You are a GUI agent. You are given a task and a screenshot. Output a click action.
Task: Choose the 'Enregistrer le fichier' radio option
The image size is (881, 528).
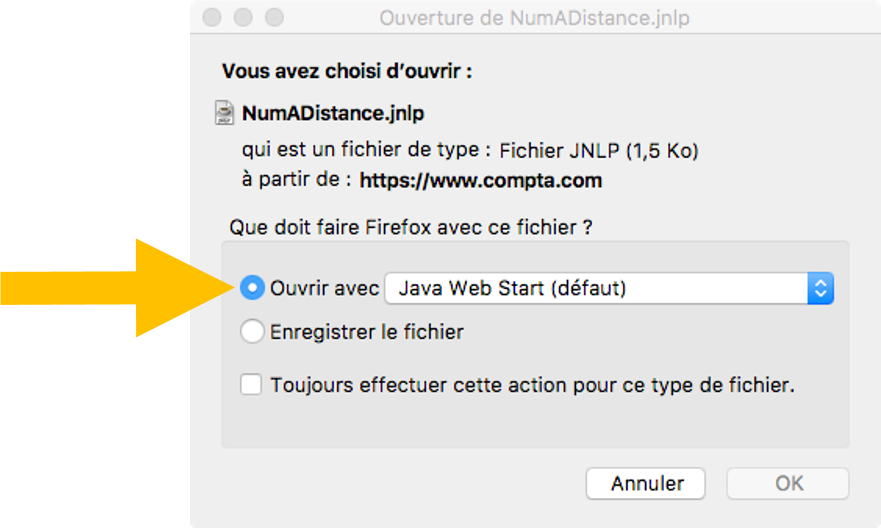pos(253,331)
